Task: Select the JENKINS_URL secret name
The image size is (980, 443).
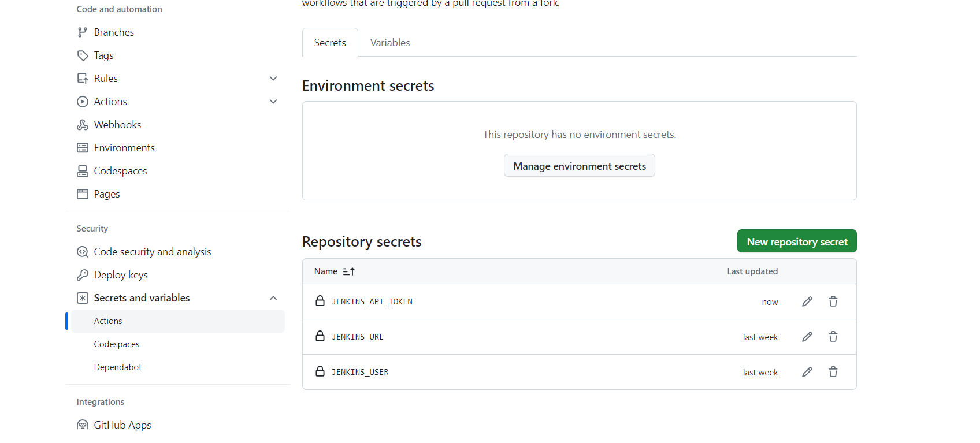Action: (x=357, y=337)
